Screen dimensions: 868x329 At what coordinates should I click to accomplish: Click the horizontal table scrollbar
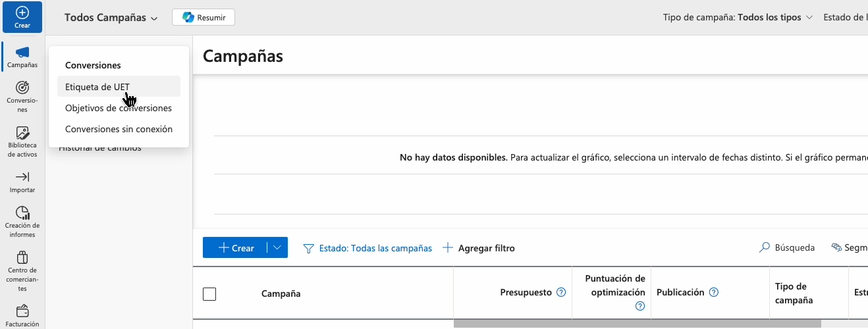[x=637, y=324]
